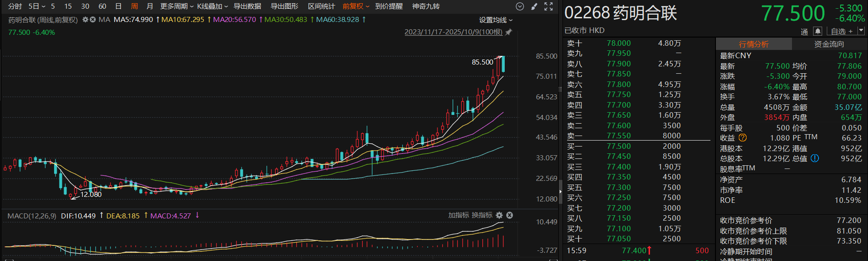Switch to daily K-line period
This screenshot has width=868, height=261.
(118, 6)
